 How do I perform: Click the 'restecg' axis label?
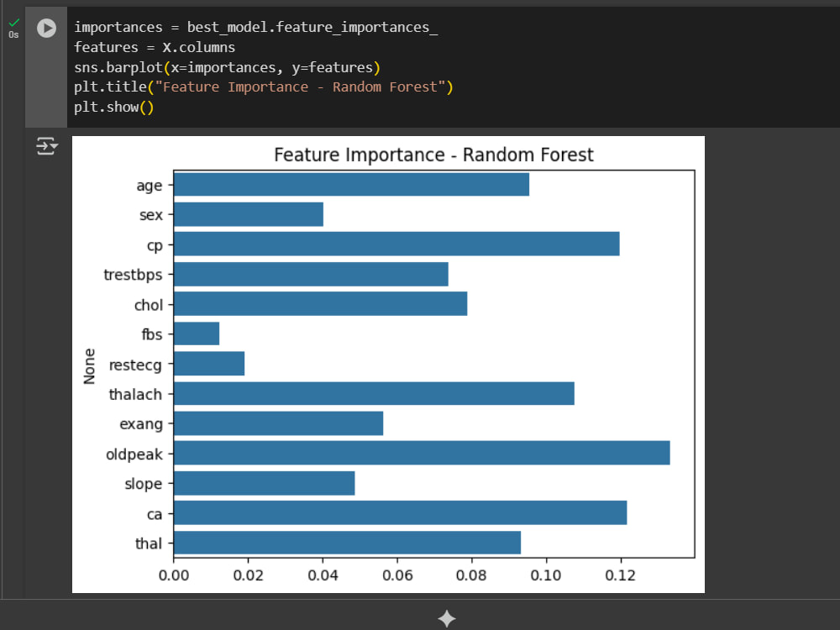pos(135,365)
